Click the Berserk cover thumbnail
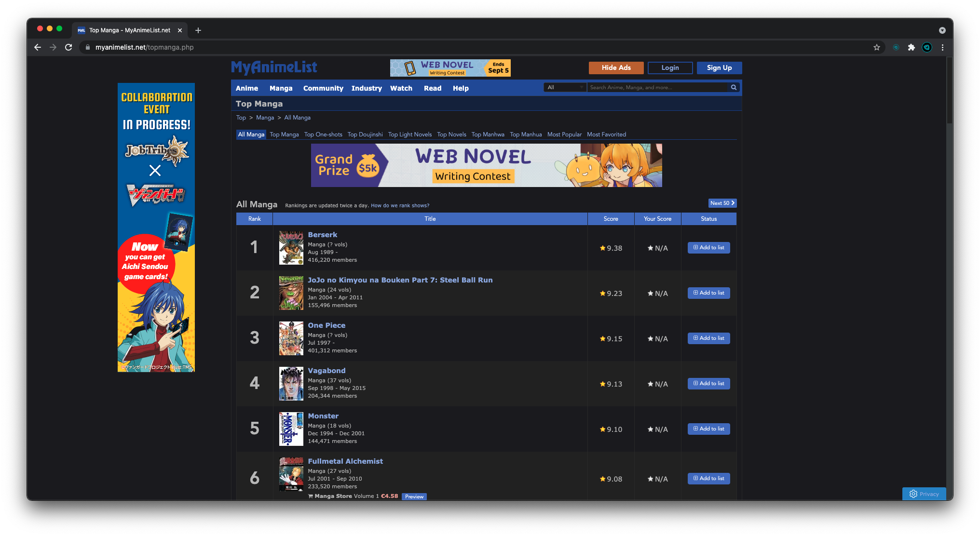 tap(291, 247)
